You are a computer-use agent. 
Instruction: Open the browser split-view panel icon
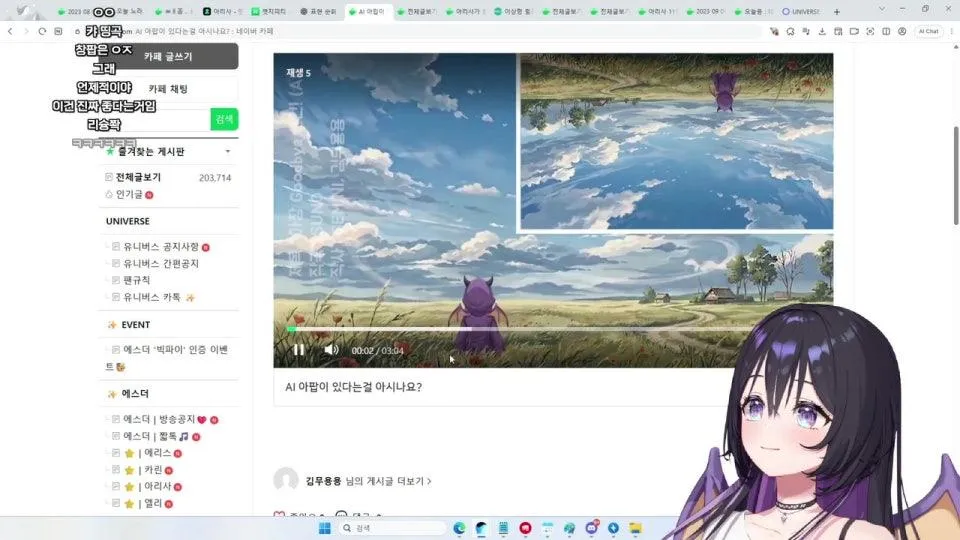pyautogui.click(x=886, y=31)
